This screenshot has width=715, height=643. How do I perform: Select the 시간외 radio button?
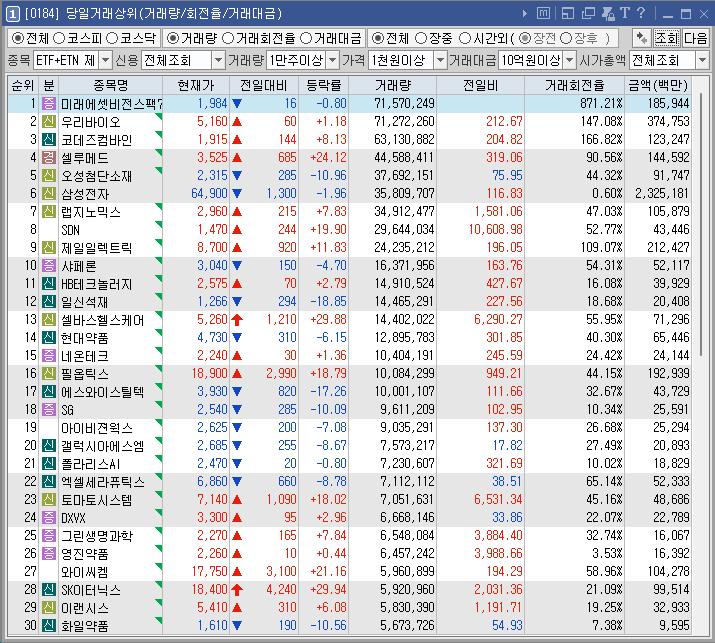click(465, 38)
